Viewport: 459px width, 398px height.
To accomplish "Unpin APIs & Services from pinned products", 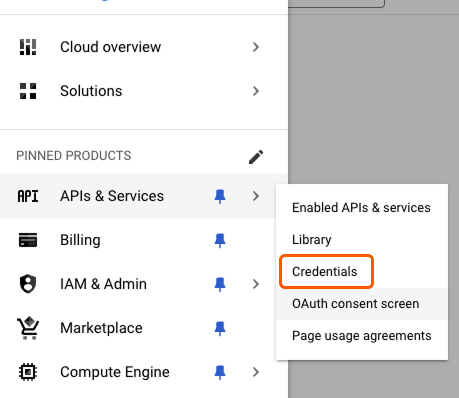I will (220, 196).
